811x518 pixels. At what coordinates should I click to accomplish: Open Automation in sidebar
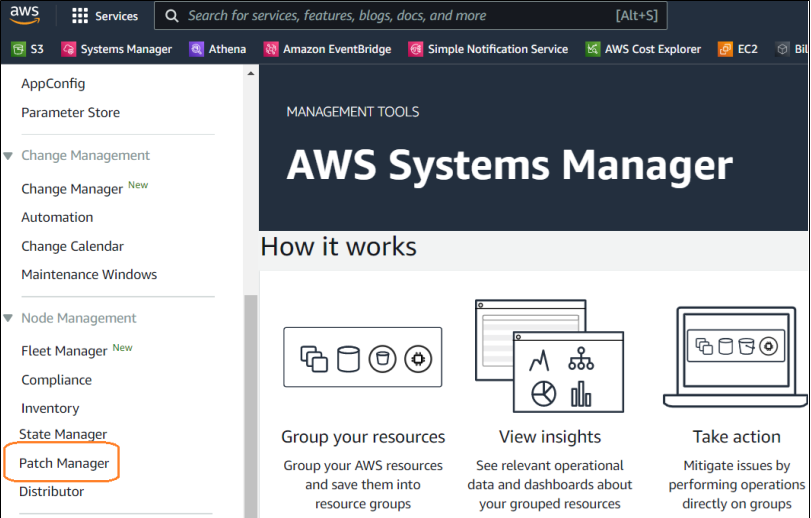[57, 217]
